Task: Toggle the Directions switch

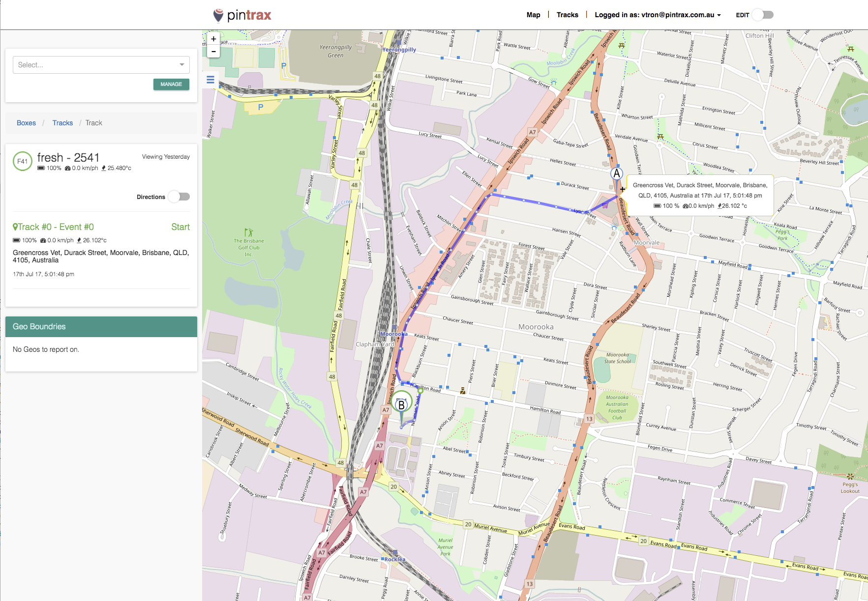Action: pos(179,197)
